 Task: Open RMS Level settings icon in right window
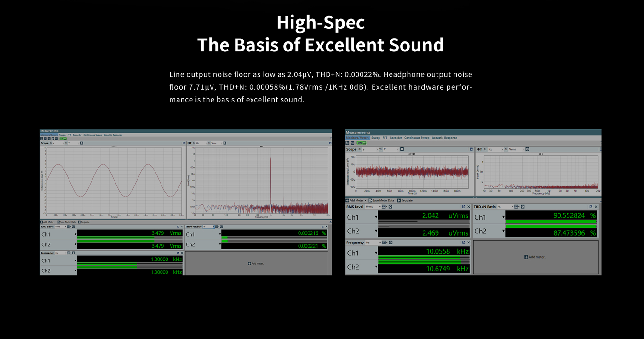tap(390, 207)
